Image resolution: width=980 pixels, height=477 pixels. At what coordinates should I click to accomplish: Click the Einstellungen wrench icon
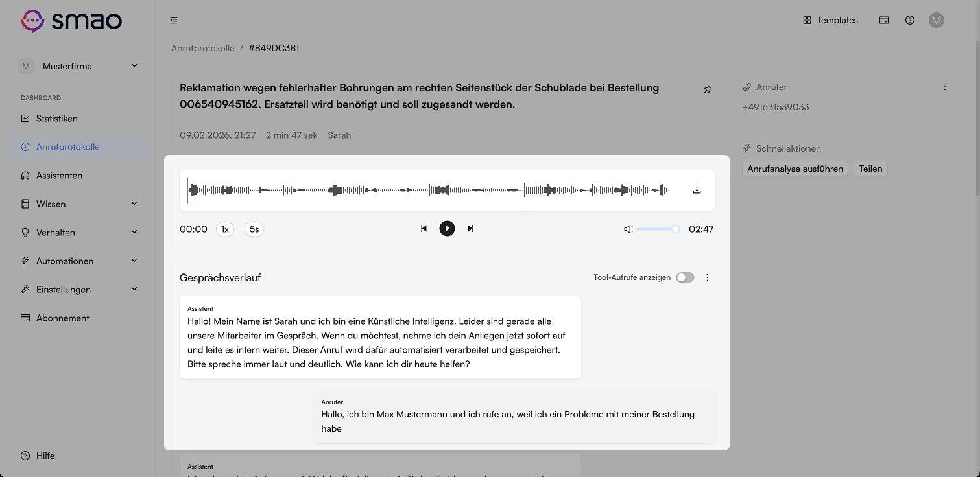pyautogui.click(x=25, y=290)
